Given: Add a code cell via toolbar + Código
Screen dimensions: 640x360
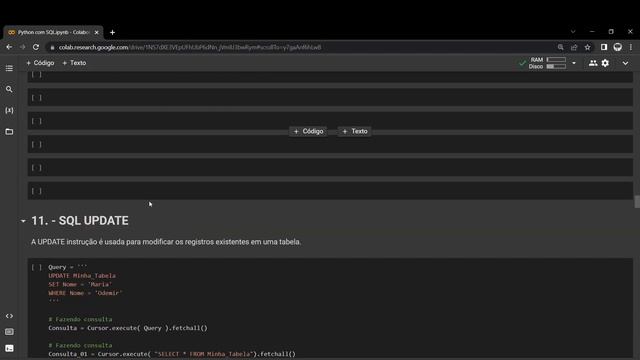Looking at the screenshot, I should click(x=40, y=63).
